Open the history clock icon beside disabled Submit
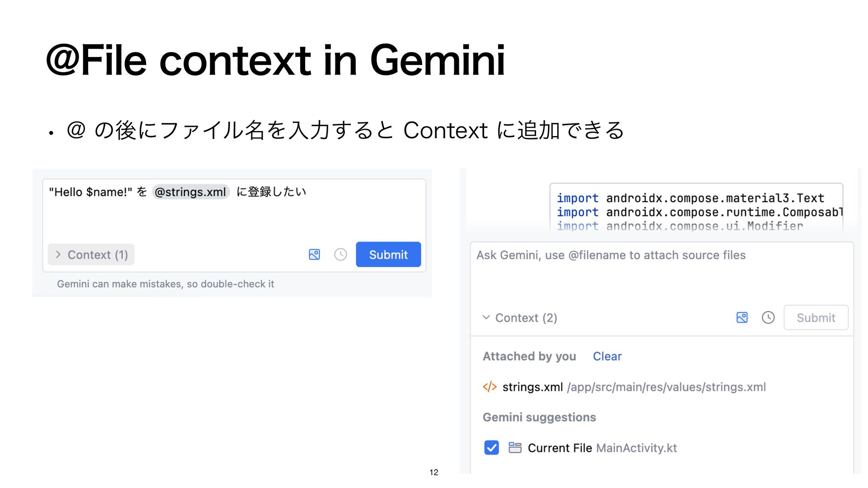Screen dimensions: 868x488 click(768, 318)
